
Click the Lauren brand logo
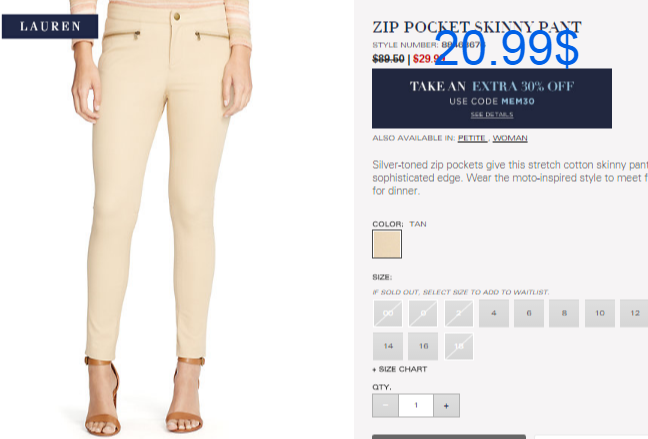[50, 26]
